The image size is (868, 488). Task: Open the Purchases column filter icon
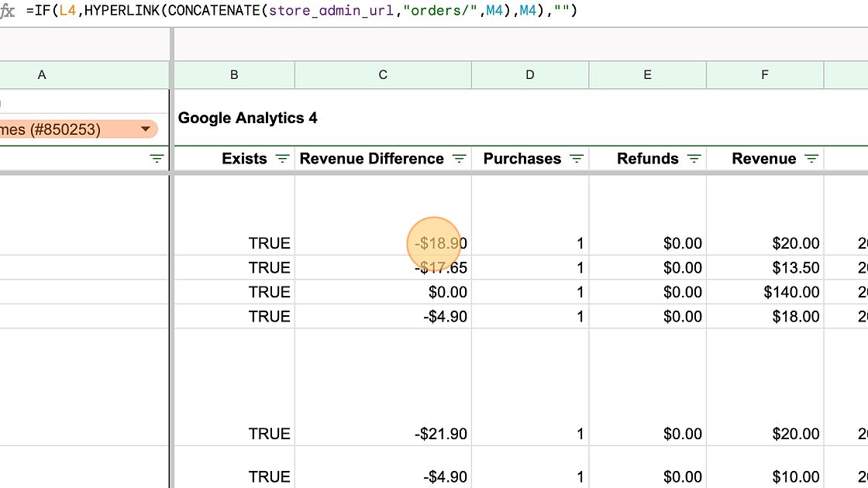[x=576, y=159]
